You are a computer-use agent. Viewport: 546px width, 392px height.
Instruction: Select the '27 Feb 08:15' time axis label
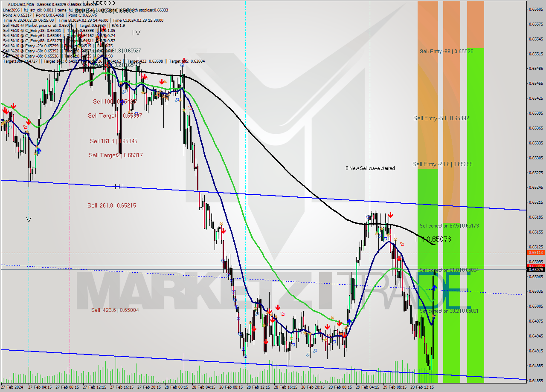tap(67, 388)
